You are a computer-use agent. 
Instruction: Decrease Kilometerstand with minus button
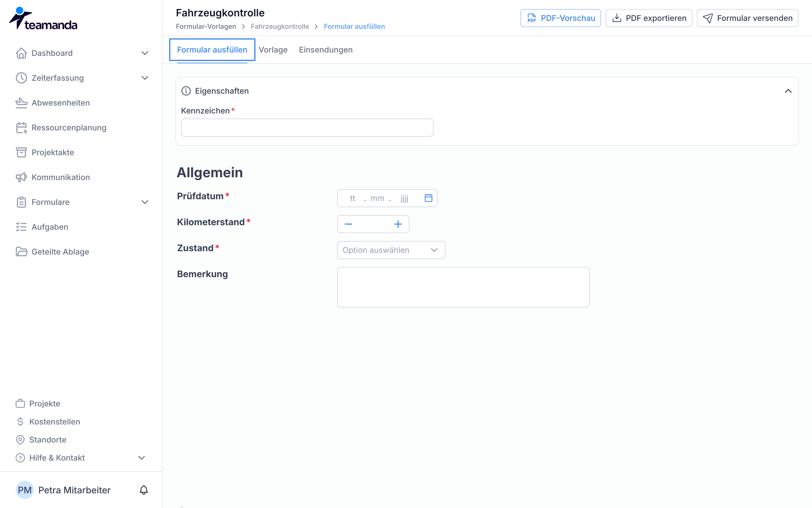(x=348, y=224)
